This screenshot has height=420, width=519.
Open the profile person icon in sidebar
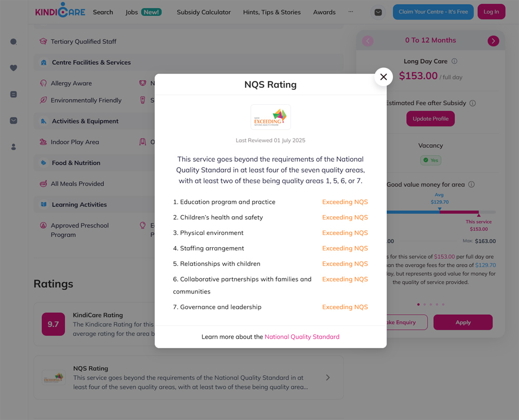coord(13,147)
